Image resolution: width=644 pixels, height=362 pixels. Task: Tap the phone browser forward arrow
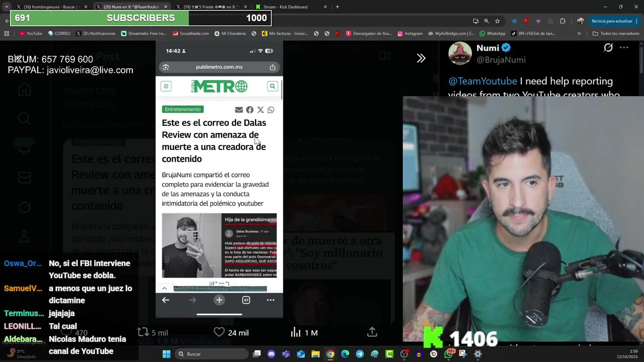tap(192, 300)
